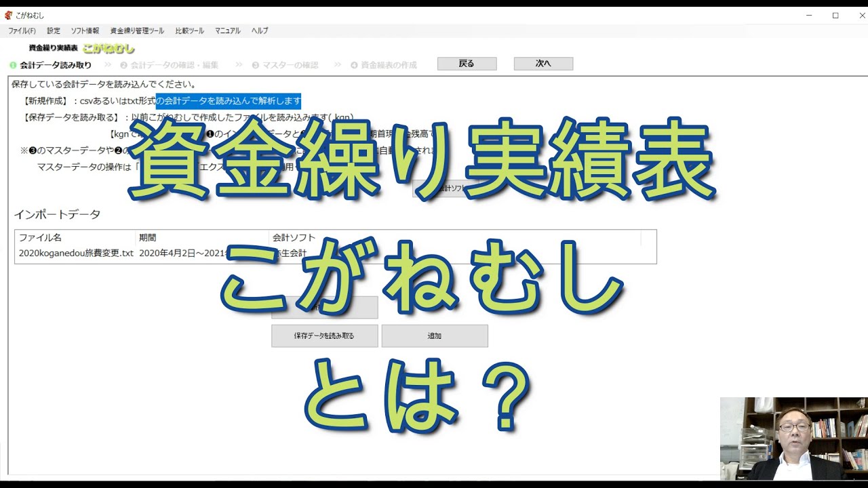This screenshot has height=488, width=868.
Task: Select step 会計データ読み取り
Action: click(x=50, y=65)
